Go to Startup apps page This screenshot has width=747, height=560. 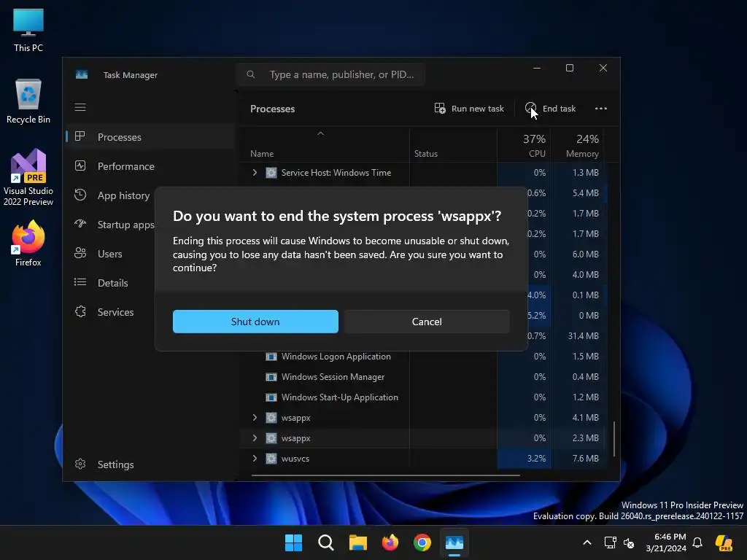click(x=111, y=225)
